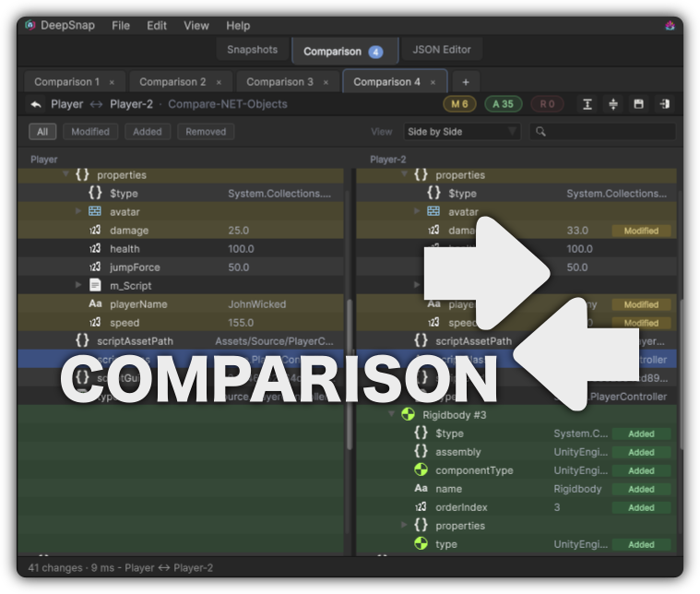Toggle the Modified filter

[x=90, y=132]
